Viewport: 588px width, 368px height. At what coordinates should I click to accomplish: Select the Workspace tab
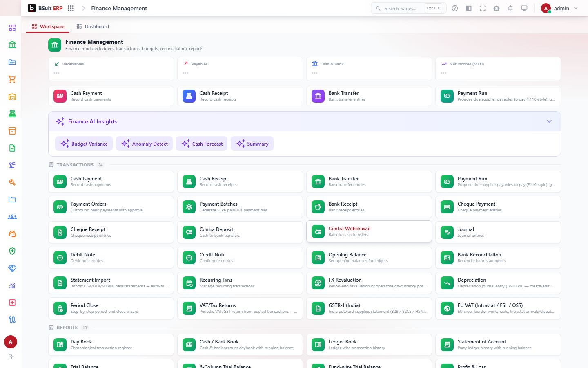point(48,27)
